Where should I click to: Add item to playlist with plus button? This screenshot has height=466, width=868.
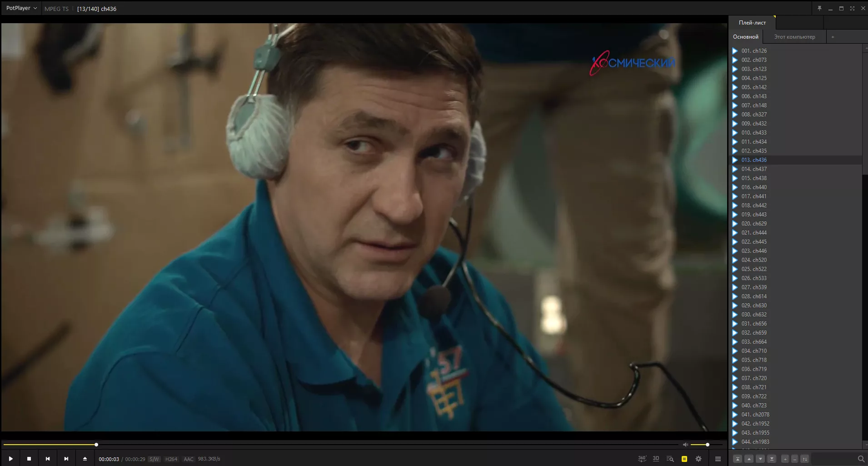click(785, 459)
